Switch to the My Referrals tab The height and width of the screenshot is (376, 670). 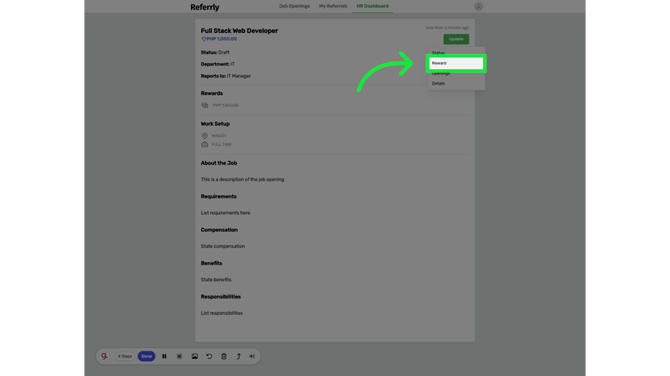(333, 6)
